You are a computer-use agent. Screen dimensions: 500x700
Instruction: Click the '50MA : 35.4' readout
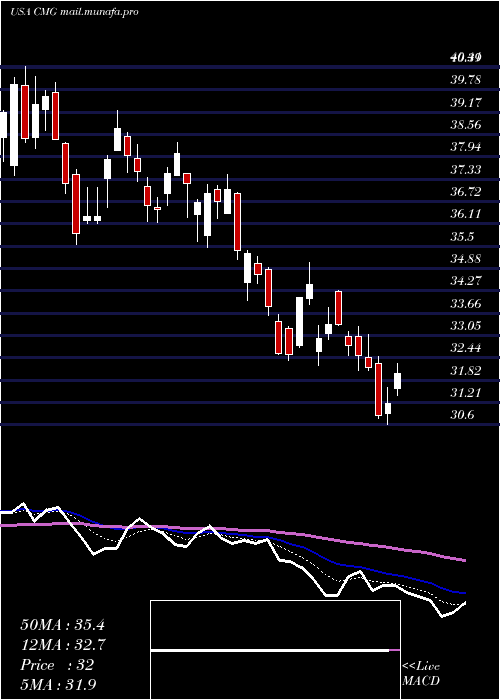click(x=63, y=625)
